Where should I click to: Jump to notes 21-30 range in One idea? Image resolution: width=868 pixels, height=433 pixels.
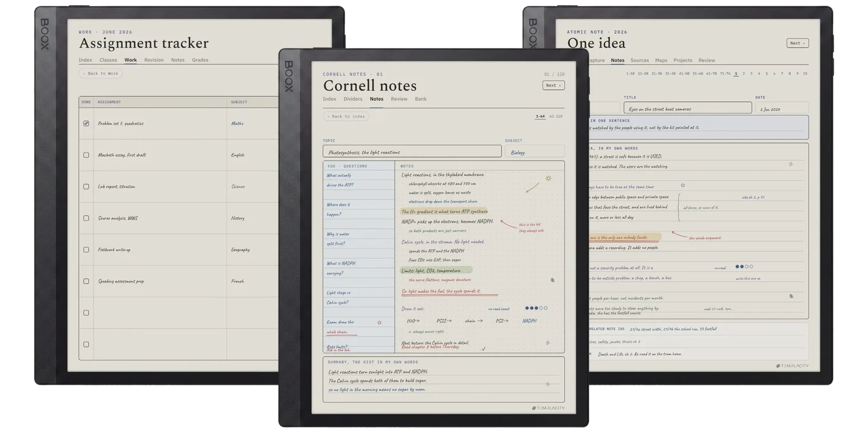[x=656, y=74]
